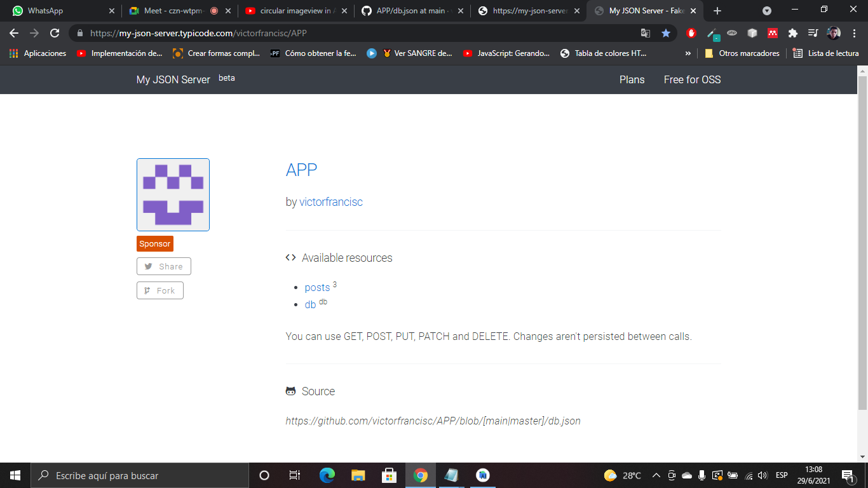This screenshot has width=868, height=488.
Task: Open Plans in the top navigation
Action: [x=632, y=79]
